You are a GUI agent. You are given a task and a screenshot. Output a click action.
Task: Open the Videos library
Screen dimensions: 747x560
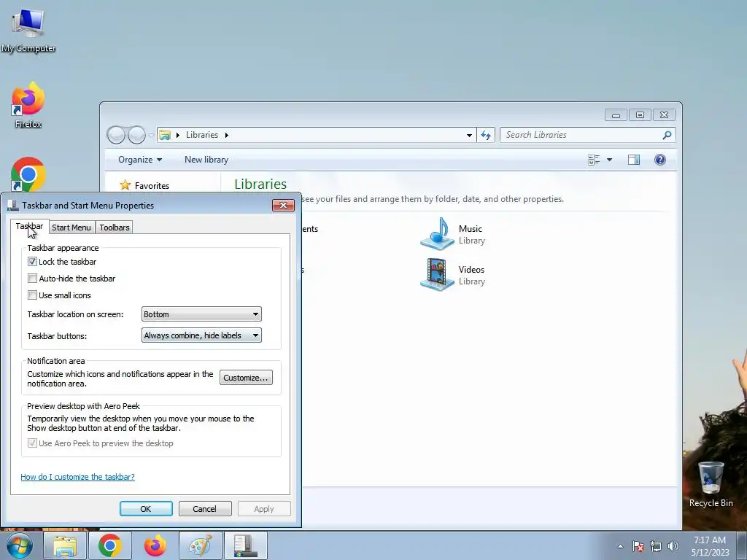point(452,275)
